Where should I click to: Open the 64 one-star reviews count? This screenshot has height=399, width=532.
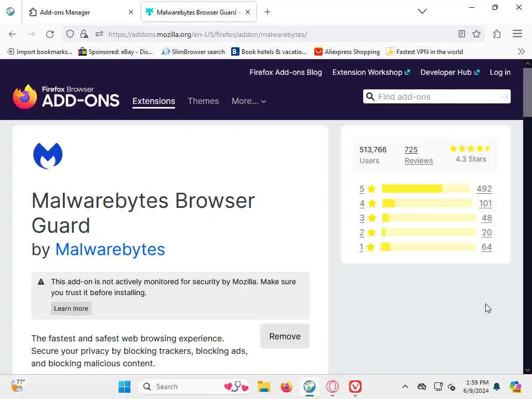(x=486, y=247)
